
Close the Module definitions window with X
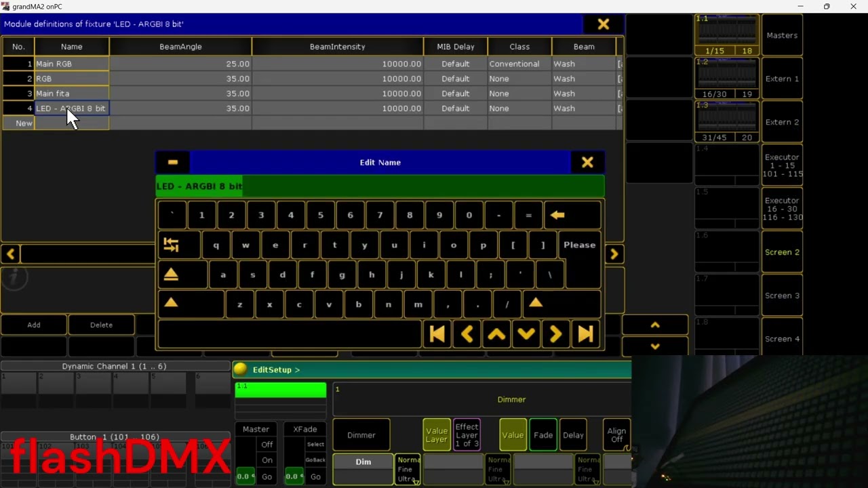tap(603, 24)
